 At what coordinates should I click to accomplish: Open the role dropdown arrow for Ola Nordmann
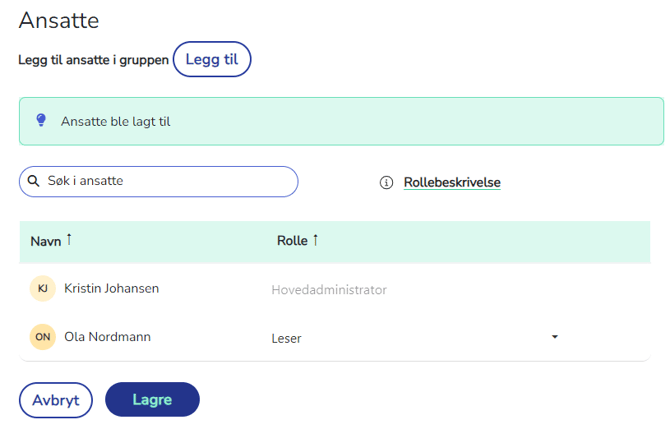555,337
